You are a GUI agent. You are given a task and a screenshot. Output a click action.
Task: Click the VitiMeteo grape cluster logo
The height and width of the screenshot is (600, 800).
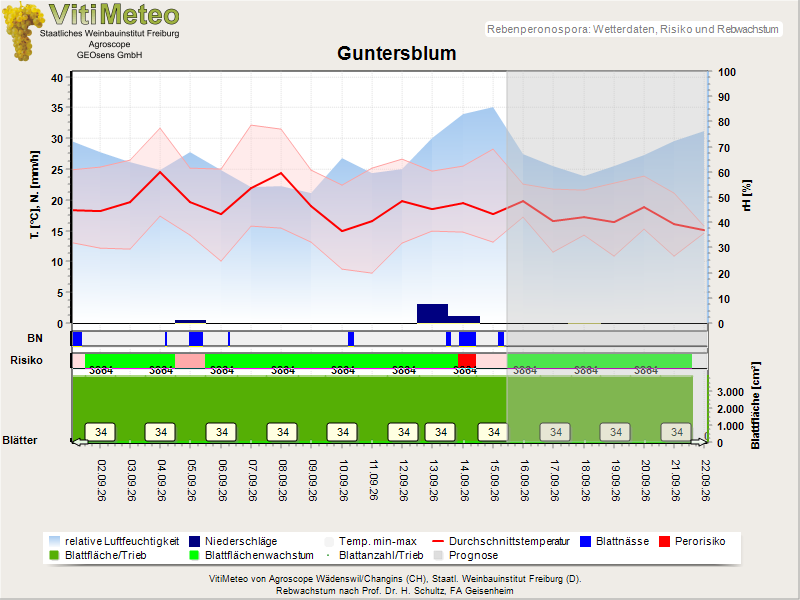pyautogui.click(x=22, y=32)
